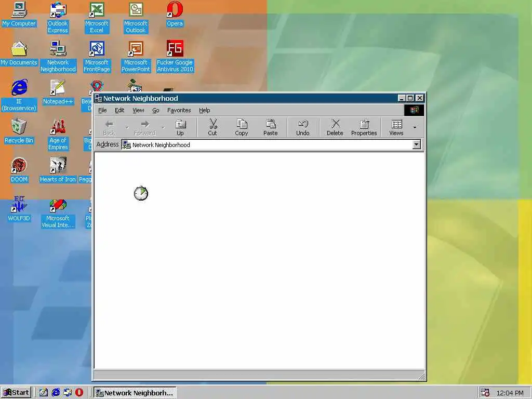Launch Outlook Express from the desktop
Viewport: 532px width, 399px height.
(x=58, y=18)
